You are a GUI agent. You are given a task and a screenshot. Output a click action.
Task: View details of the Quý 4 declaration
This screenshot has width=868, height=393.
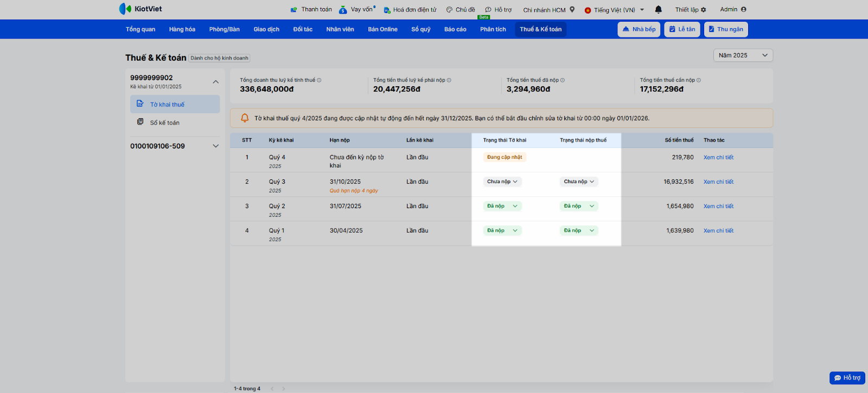[x=718, y=157]
